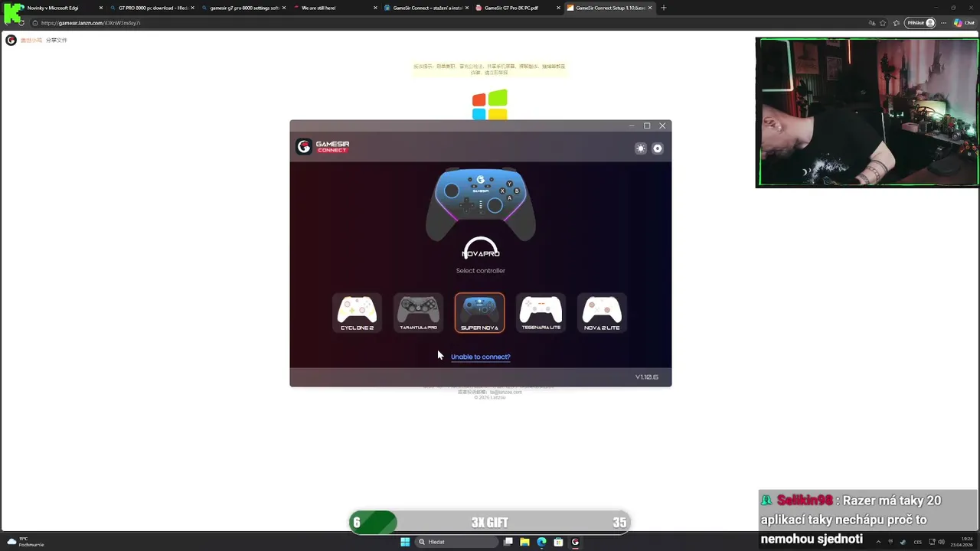Open Microsoft Edge from the taskbar
The image size is (980, 551).
pos(541,542)
